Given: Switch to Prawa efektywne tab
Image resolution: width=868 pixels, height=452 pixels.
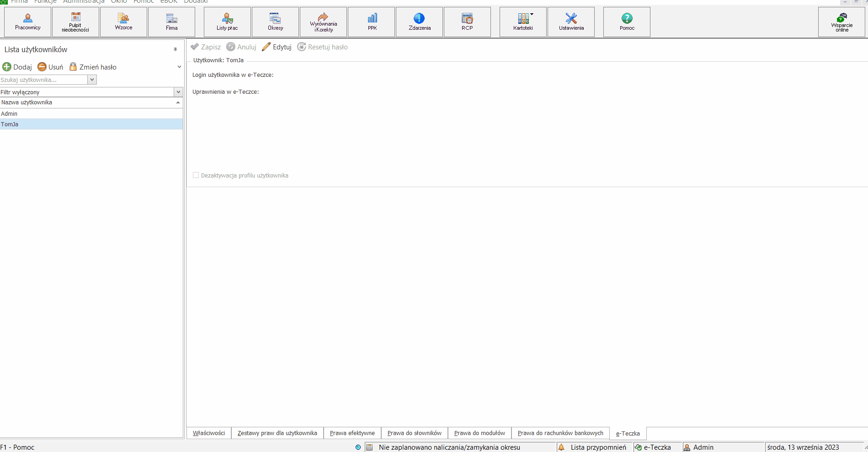Looking at the screenshot, I should coord(352,433).
